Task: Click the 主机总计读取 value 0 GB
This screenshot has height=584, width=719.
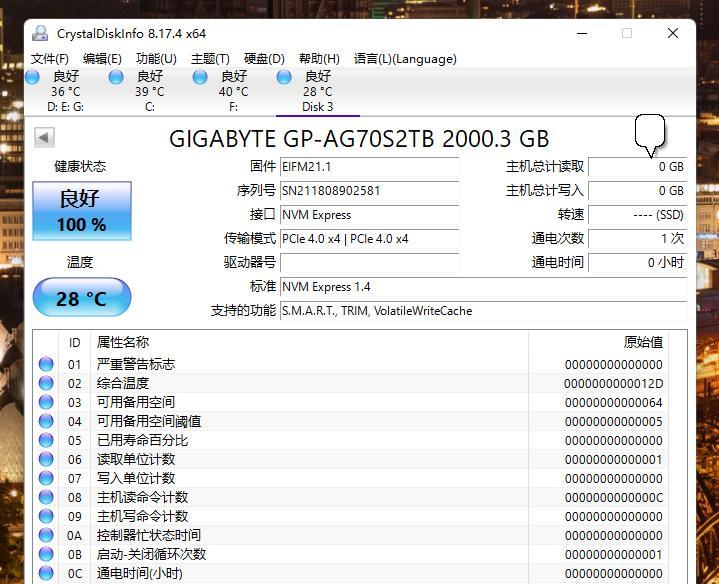Action: coord(637,167)
